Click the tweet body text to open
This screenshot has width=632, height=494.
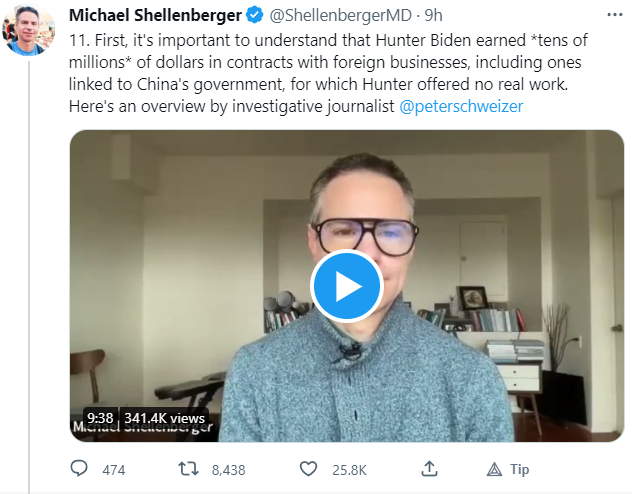328,73
